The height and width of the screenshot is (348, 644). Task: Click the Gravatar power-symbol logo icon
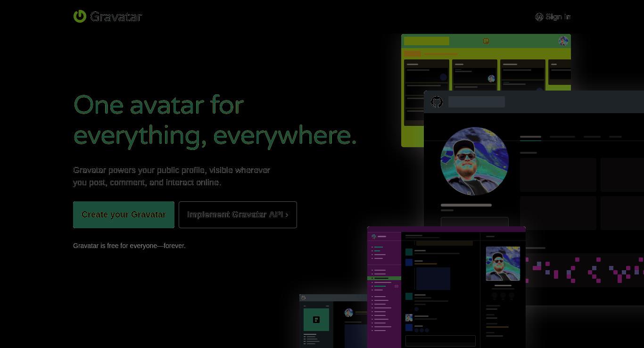click(x=80, y=17)
